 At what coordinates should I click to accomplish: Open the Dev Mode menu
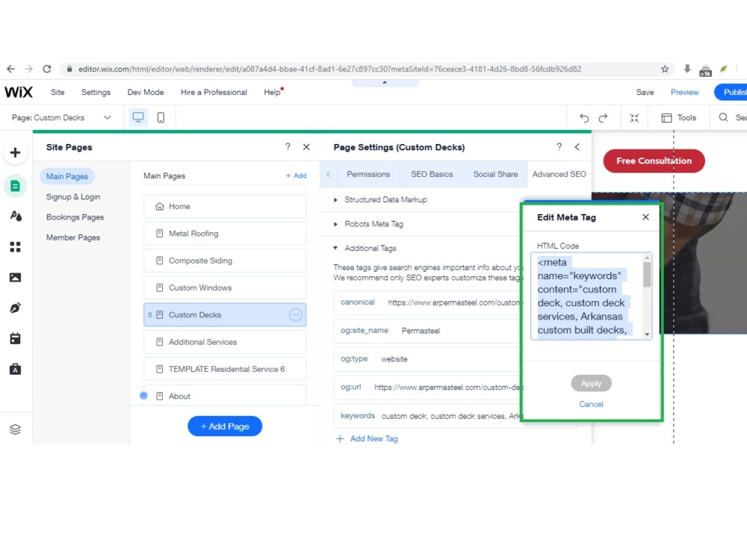tap(146, 92)
